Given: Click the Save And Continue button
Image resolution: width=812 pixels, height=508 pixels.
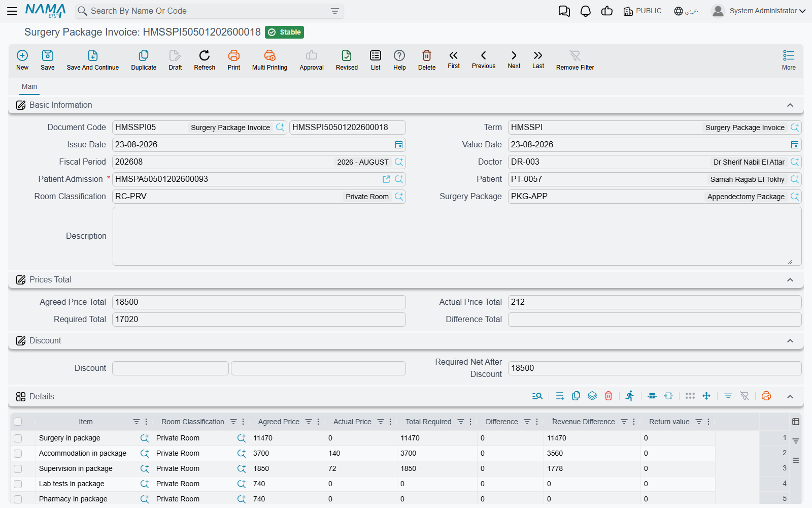Looking at the screenshot, I should tap(93, 60).
